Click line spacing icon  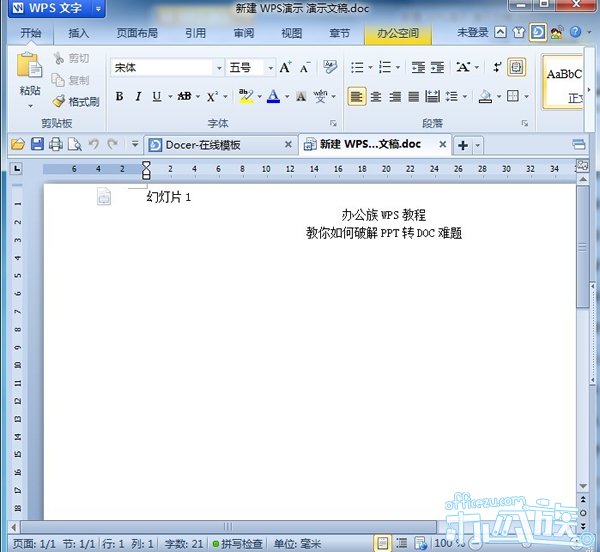[452, 96]
